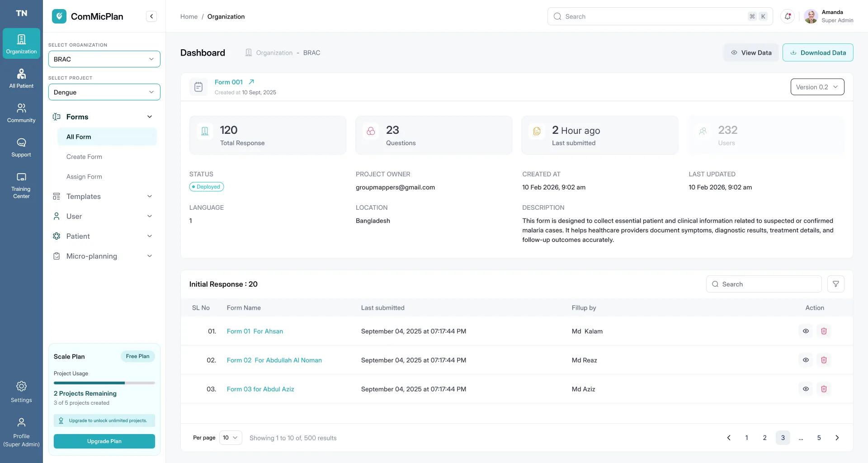Select All Form menu item
The width and height of the screenshot is (868, 463).
coord(107,137)
